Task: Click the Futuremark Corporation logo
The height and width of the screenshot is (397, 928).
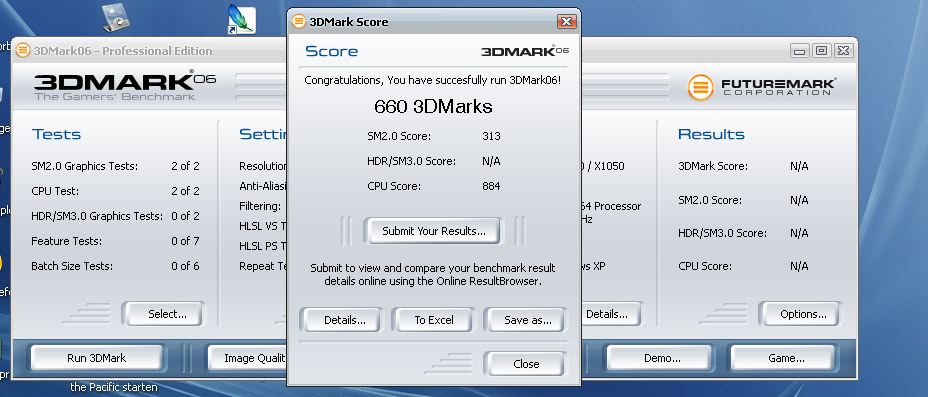Action: pos(762,87)
